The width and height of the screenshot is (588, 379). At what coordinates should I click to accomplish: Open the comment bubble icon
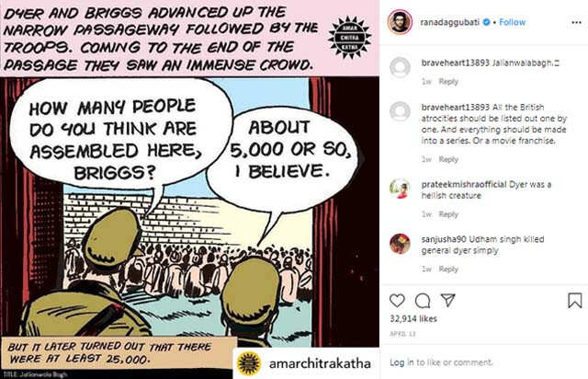(423, 301)
